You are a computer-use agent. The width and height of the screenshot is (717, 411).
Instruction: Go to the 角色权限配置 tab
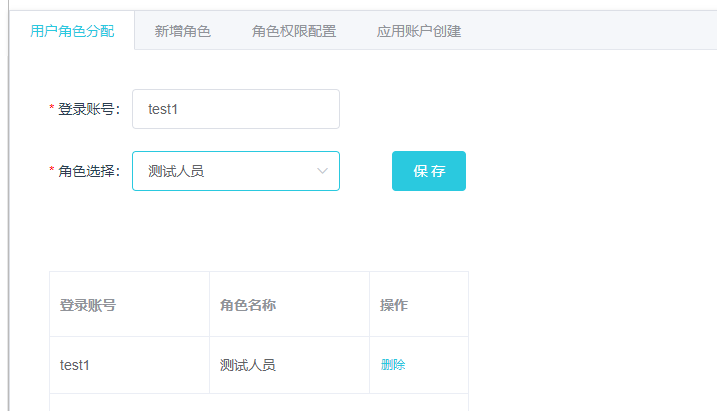(293, 31)
